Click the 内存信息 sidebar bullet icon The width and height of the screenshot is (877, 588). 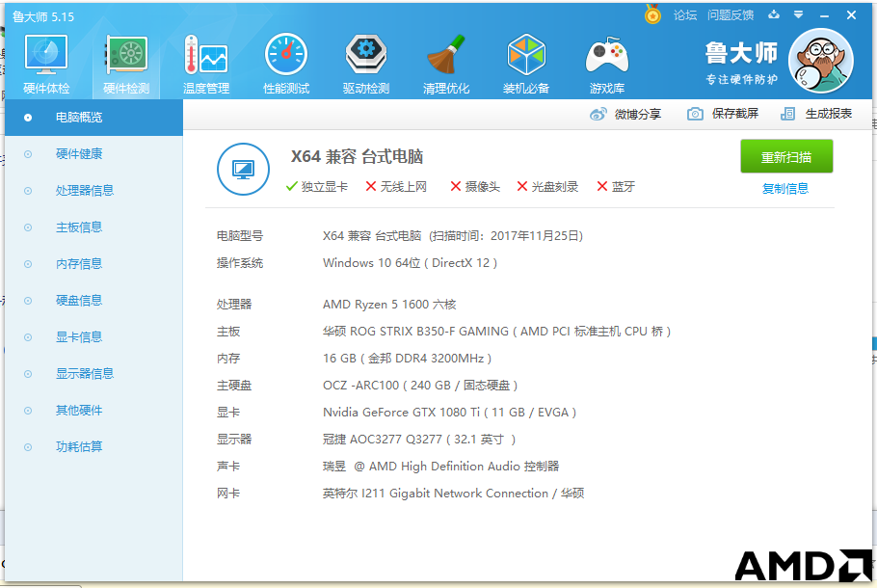coord(28,264)
